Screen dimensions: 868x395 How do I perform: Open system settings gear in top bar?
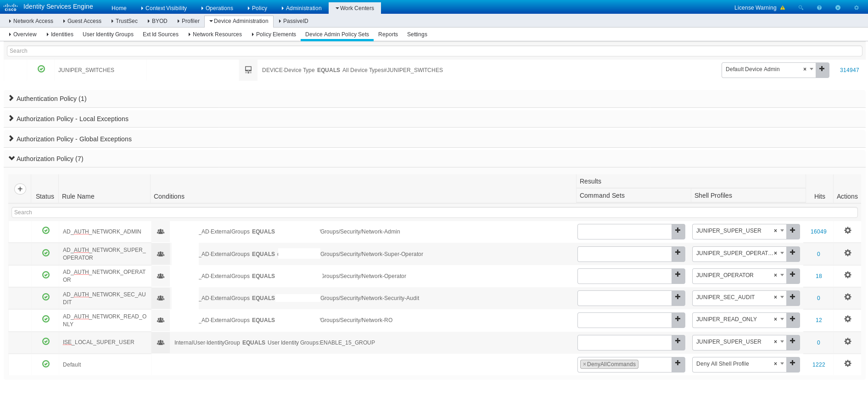pos(856,8)
